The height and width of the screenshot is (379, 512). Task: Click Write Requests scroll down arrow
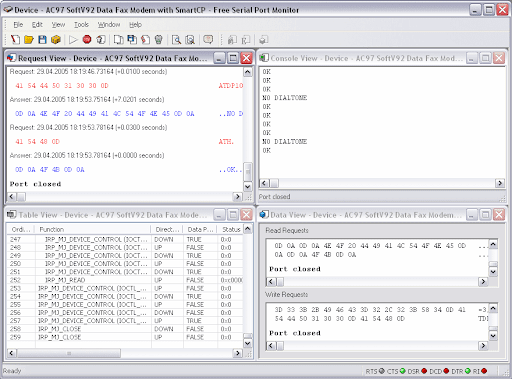point(493,335)
